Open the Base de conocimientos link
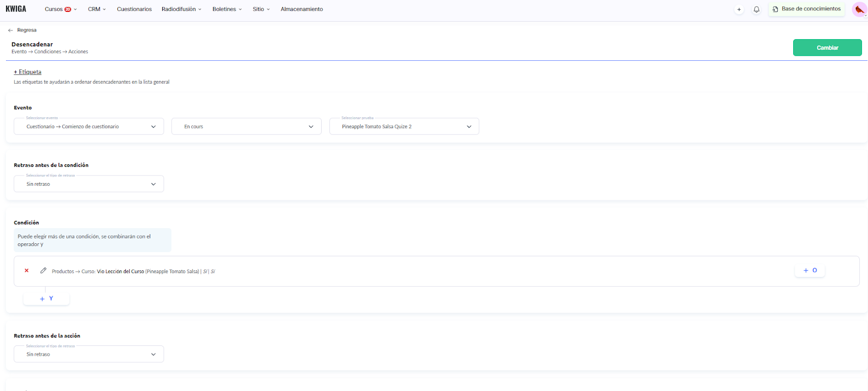This screenshot has height=391, width=868. pos(807,9)
